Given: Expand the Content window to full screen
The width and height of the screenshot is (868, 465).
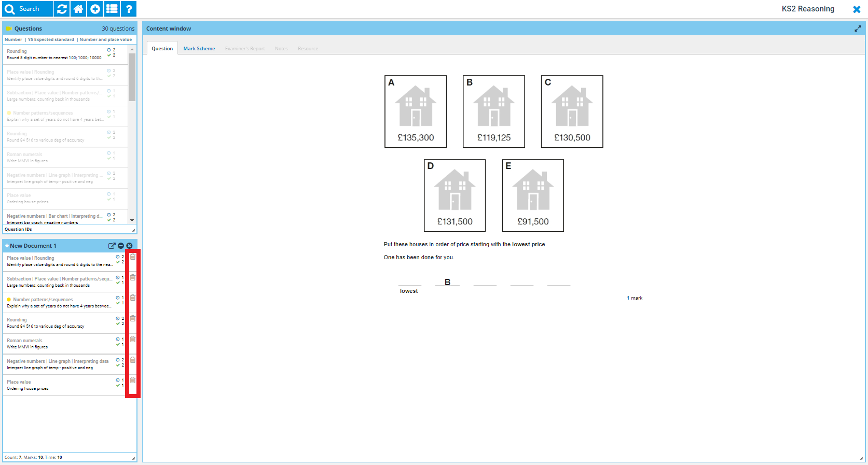Looking at the screenshot, I should point(858,29).
